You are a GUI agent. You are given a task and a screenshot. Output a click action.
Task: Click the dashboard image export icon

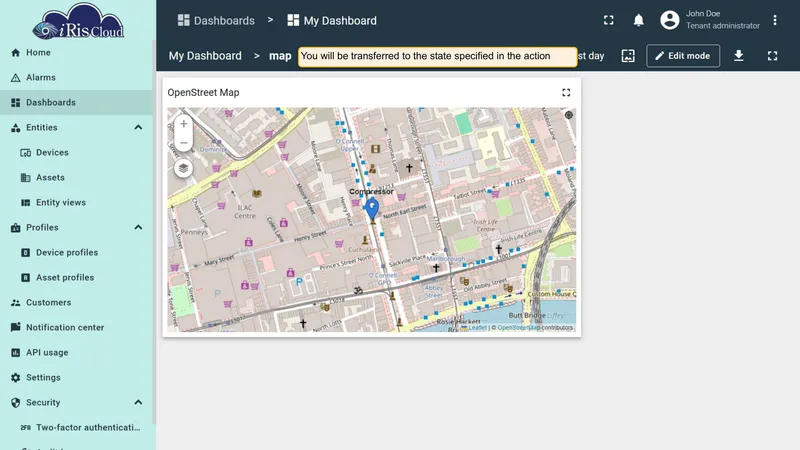click(x=628, y=56)
